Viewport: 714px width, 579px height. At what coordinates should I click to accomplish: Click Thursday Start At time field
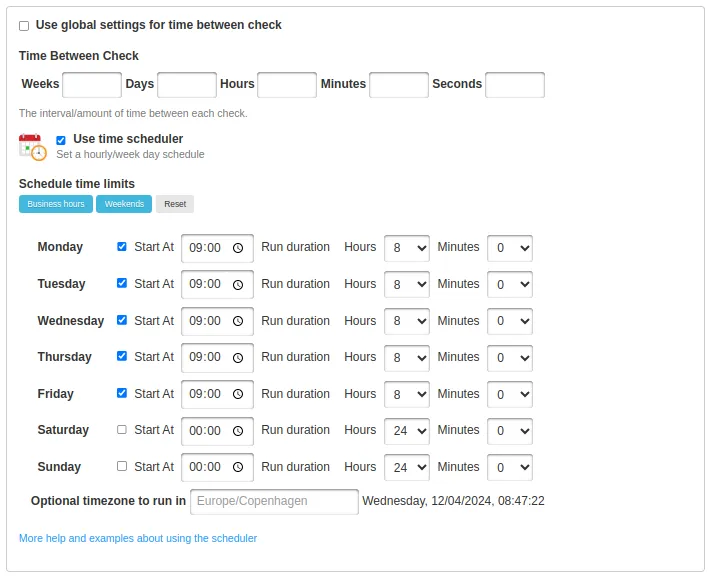coord(217,358)
